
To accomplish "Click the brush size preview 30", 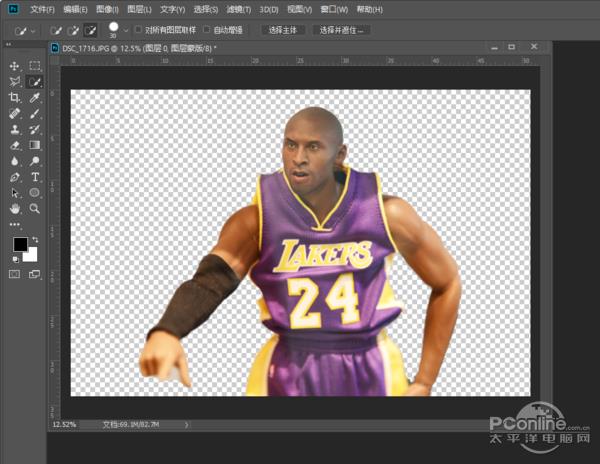I will click(113, 30).
